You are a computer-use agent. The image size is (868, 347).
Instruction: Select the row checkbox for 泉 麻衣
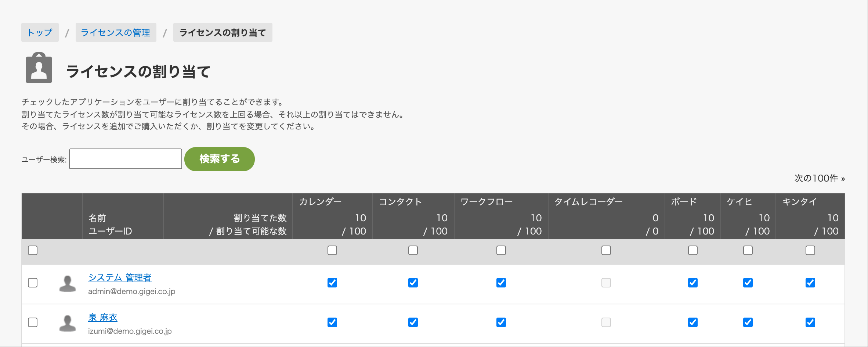(33, 322)
